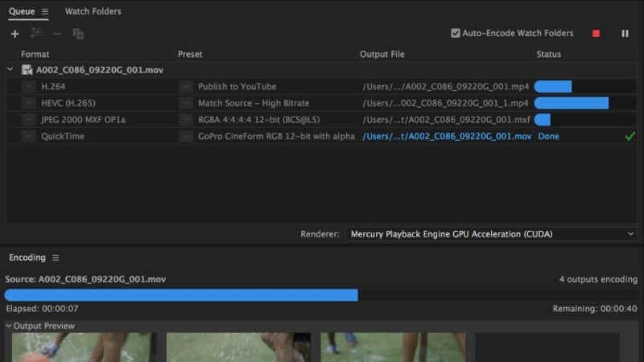Click the Source: A002_C086_09220G_001.mov label

(x=85, y=279)
